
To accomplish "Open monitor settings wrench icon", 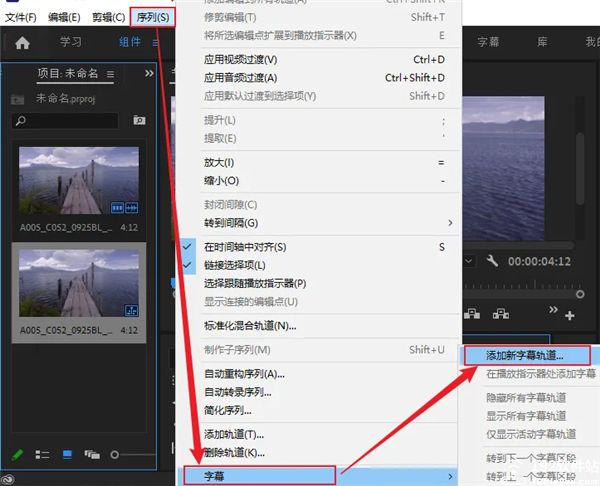I will point(492,261).
